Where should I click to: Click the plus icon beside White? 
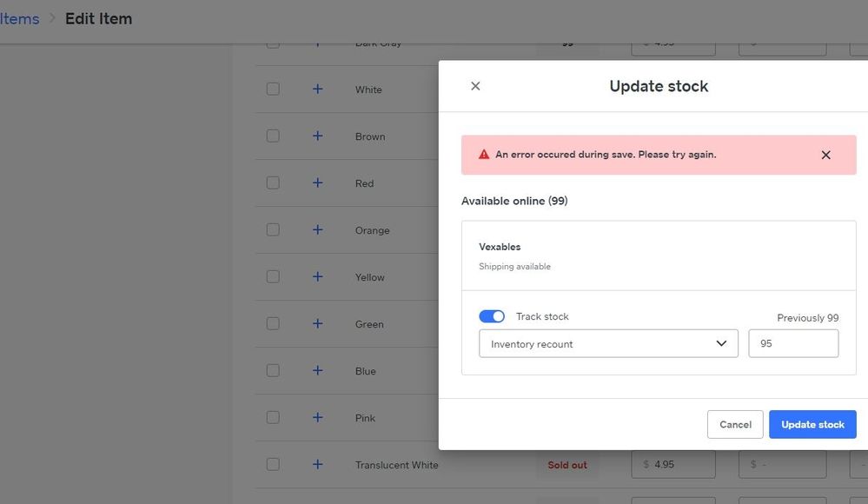point(317,90)
